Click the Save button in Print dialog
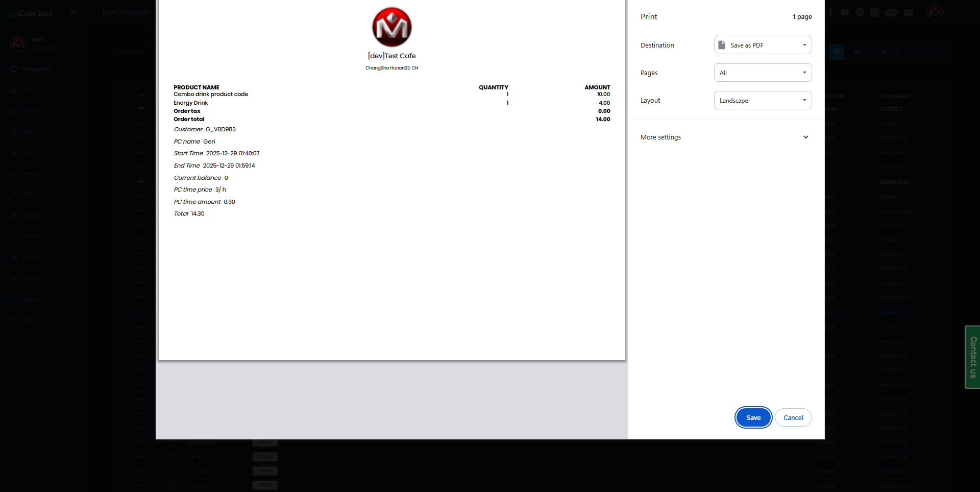This screenshot has width=980, height=492. pos(753,417)
